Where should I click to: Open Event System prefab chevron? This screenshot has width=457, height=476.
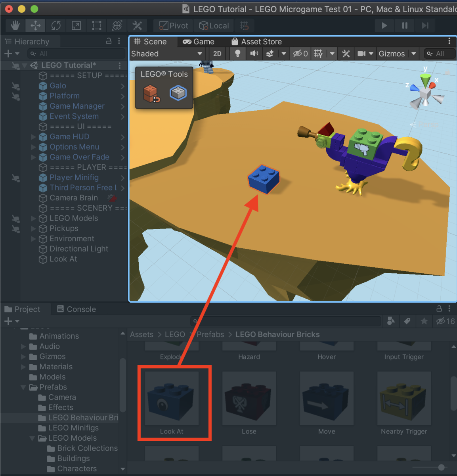point(122,117)
